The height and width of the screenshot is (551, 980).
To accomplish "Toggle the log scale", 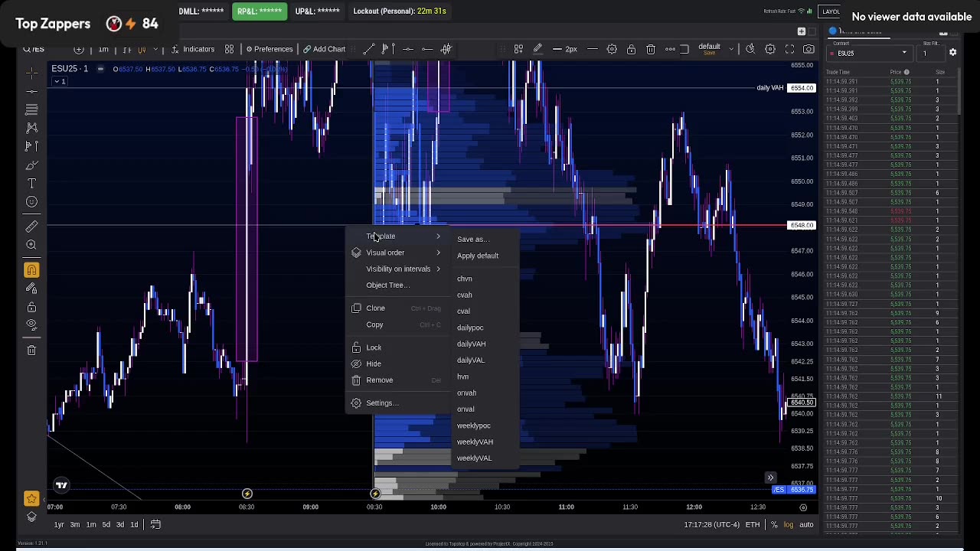I will pos(789,524).
